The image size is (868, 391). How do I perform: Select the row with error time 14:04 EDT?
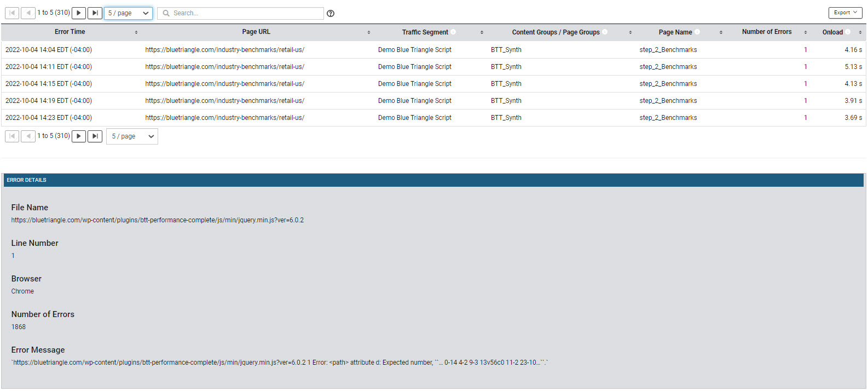pyautogui.click(x=433, y=50)
